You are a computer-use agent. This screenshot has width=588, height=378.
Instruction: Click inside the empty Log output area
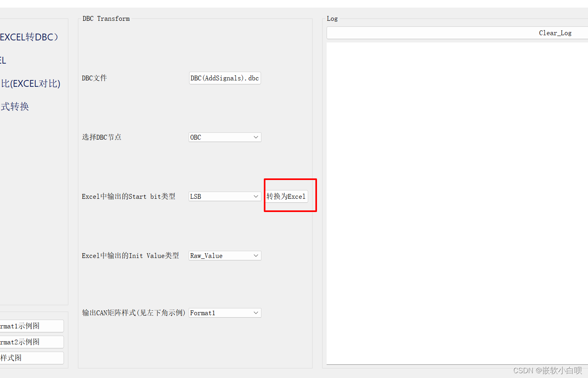click(456, 200)
